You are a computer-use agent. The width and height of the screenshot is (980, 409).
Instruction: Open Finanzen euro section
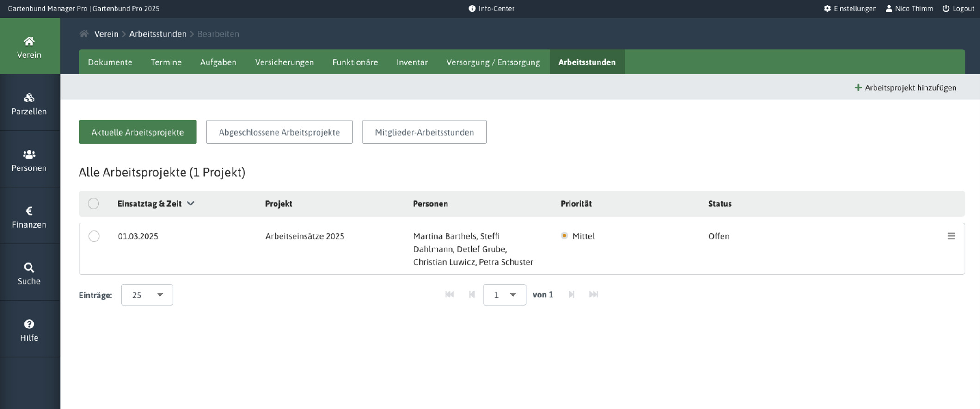pyautogui.click(x=30, y=216)
